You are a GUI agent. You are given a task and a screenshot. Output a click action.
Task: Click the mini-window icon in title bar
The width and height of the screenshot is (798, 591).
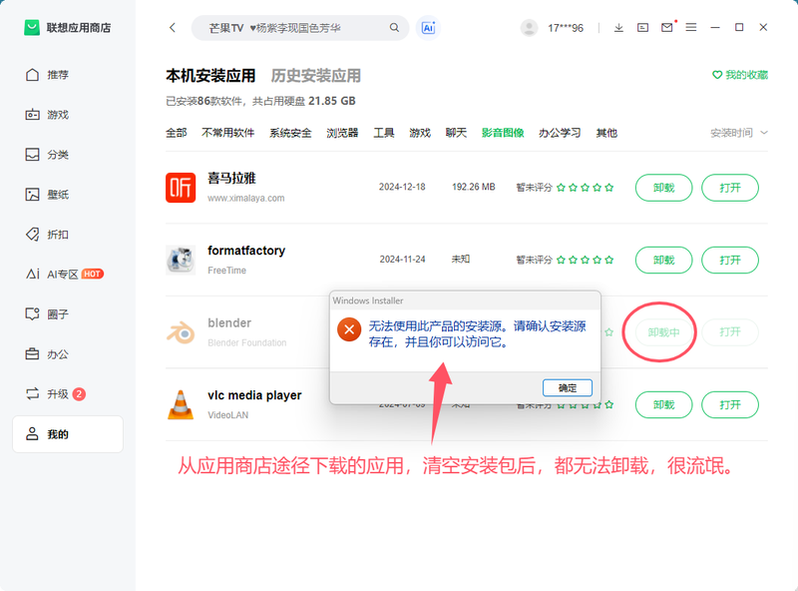[643, 27]
